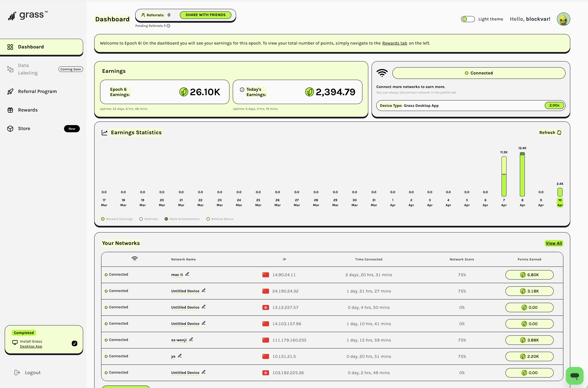Viewport: 588px width, 388px height.
Task: Open Data Labeling sidebar item
Action: coord(42,69)
